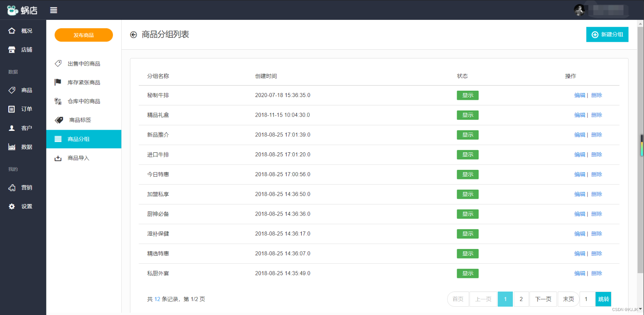Screen dimensions: 644x315
Task: Click the 跳转 jump button
Action: [x=603, y=299]
